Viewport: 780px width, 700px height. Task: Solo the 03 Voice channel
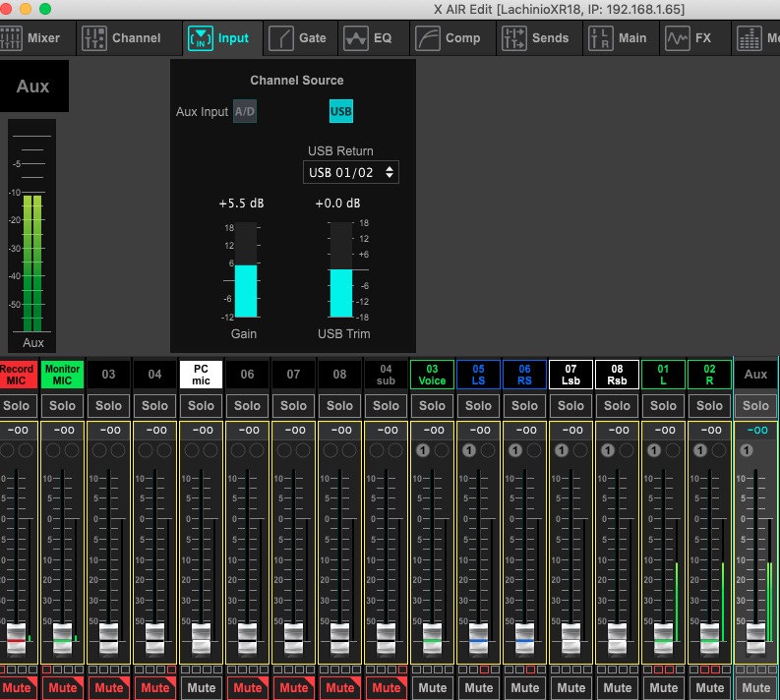[432, 405]
